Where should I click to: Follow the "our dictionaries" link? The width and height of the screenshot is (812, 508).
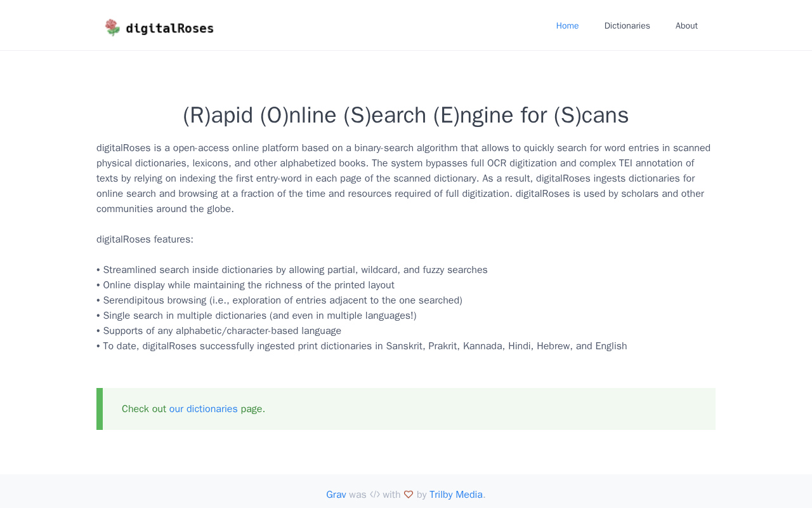click(x=204, y=409)
